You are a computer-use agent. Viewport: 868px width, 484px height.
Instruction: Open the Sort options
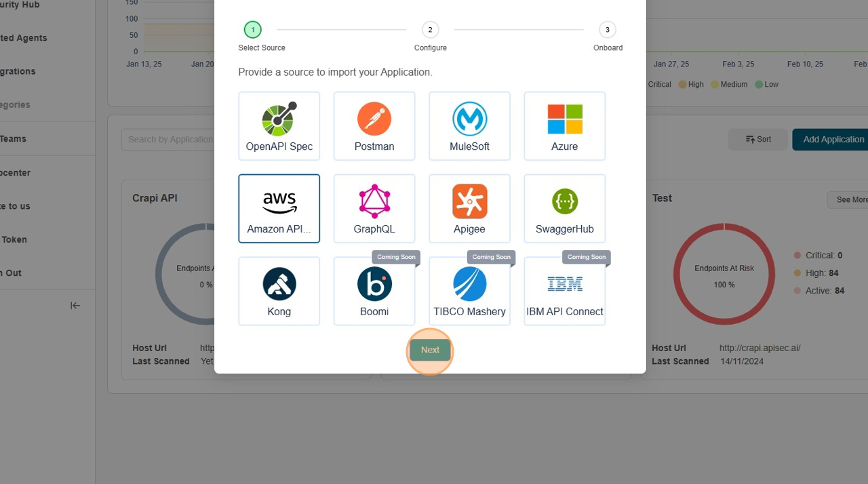pyautogui.click(x=758, y=140)
